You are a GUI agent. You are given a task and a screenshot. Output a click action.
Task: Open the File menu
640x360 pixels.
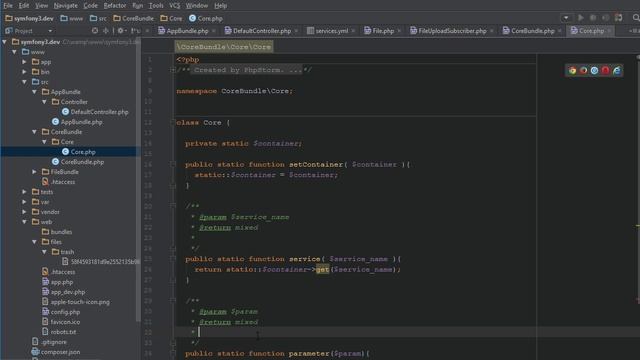click(8, 6)
